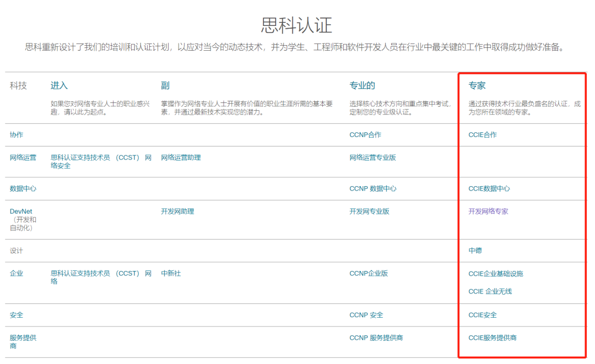Click the intro paragraph below the title
This screenshot has height=364, width=595.
coord(295,47)
